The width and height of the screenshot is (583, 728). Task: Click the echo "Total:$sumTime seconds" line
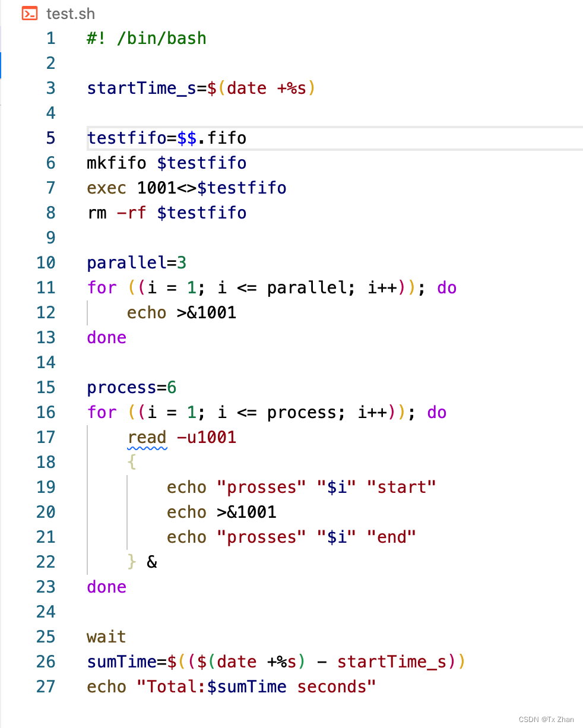(232, 686)
